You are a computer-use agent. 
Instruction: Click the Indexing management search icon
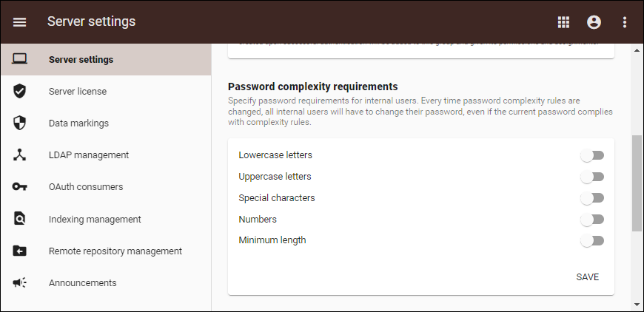coord(20,219)
